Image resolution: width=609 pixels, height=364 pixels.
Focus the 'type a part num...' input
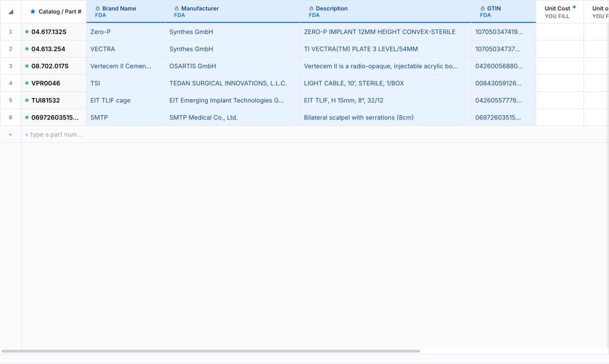(53, 135)
